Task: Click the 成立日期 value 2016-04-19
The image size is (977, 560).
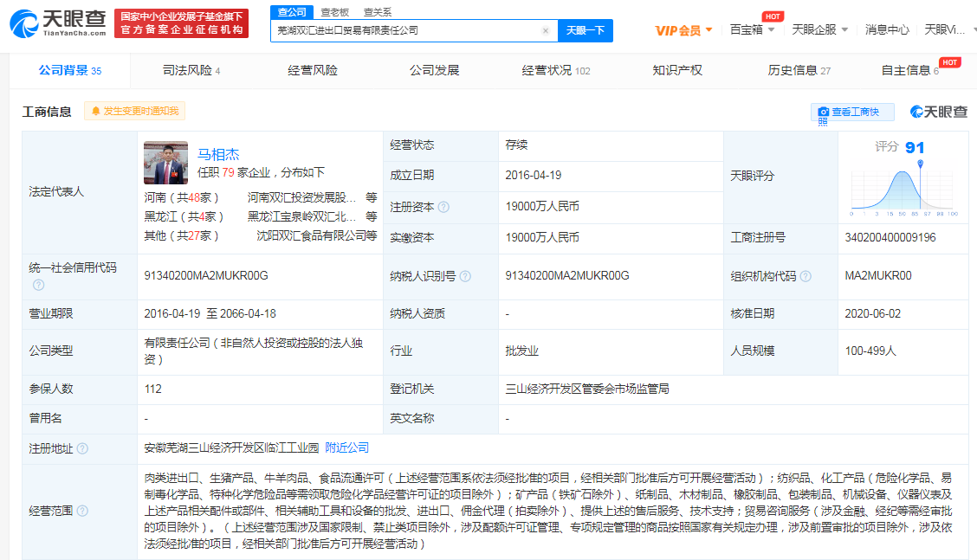Action: point(534,175)
